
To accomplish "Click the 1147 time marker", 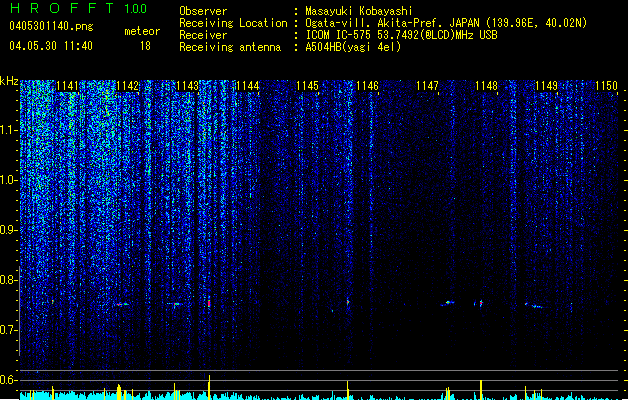I will [427, 86].
